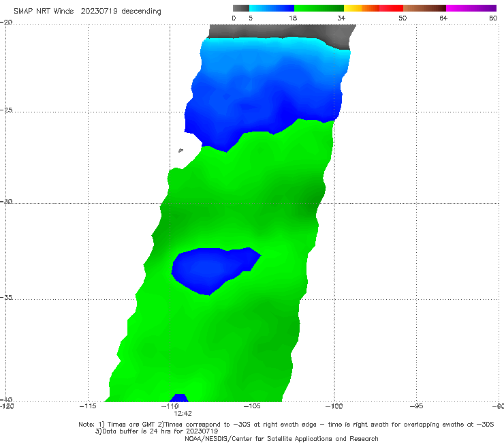
Task: Click the magenta-purple segment of the color bar
Action: (x=471, y=8)
